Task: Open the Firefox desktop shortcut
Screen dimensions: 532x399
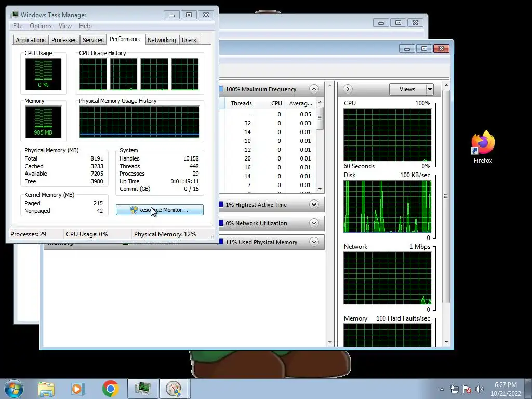Action: point(483,147)
